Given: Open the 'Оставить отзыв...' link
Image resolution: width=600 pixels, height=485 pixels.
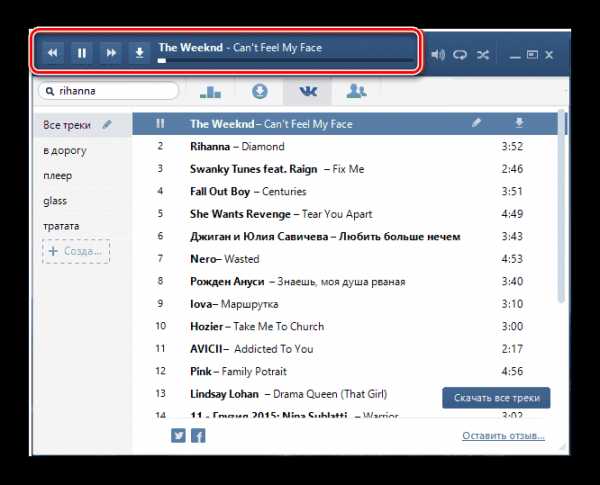Looking at the screenshot, I should (503, 436).
